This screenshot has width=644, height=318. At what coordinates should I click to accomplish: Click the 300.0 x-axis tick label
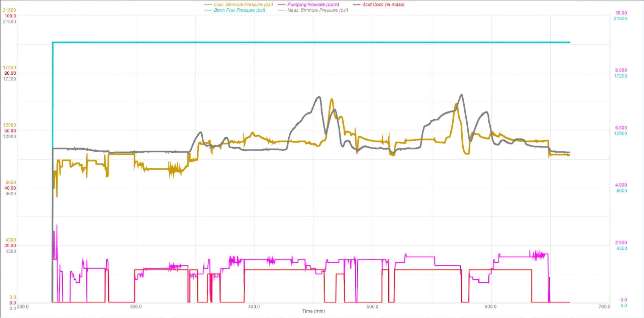(136, 307)
